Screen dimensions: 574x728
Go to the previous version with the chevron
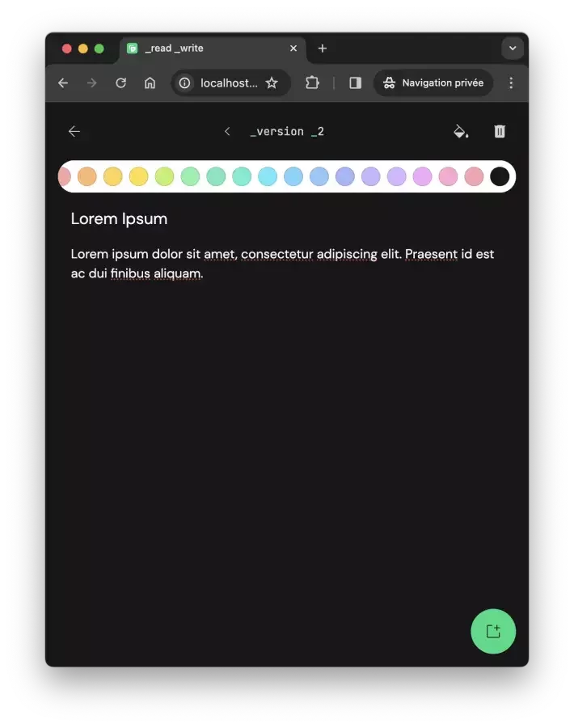(227, 131)
